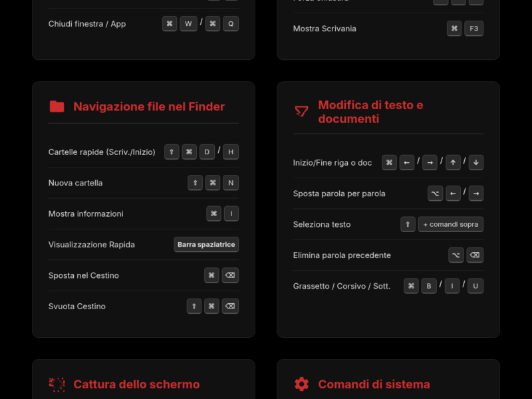Image resolution: width=532 pixels, height=399 pixels.
Task: Toggle the Shift key badge in Seleziona testo row
Action: coord(408,224)
